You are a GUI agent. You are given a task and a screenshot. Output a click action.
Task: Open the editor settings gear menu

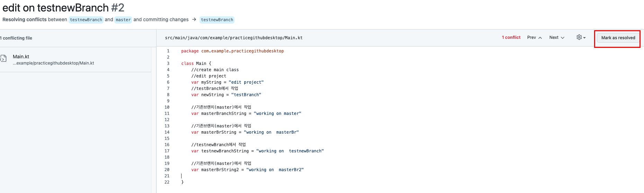tap(581, 37)
